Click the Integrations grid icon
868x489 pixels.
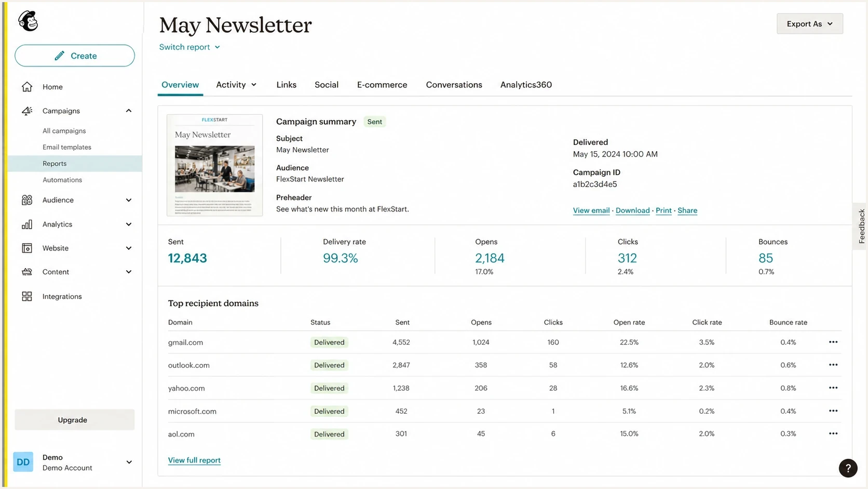(27, 296)
